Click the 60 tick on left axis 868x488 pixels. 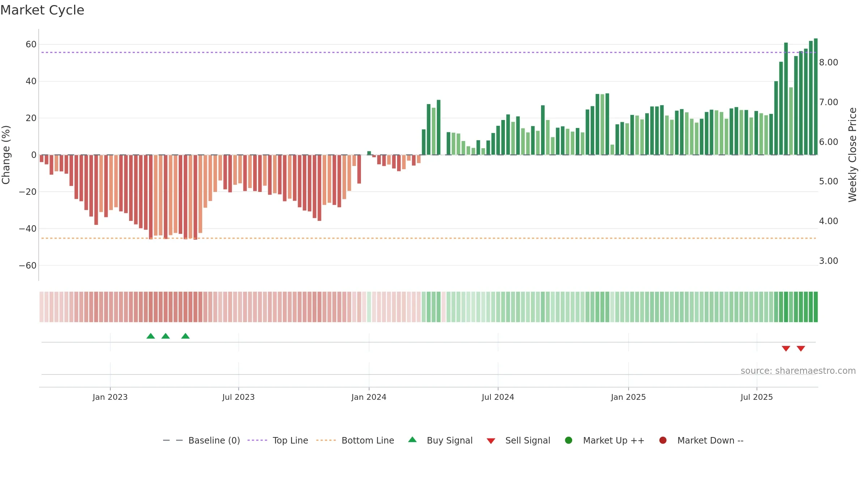[x=31, y=44]
